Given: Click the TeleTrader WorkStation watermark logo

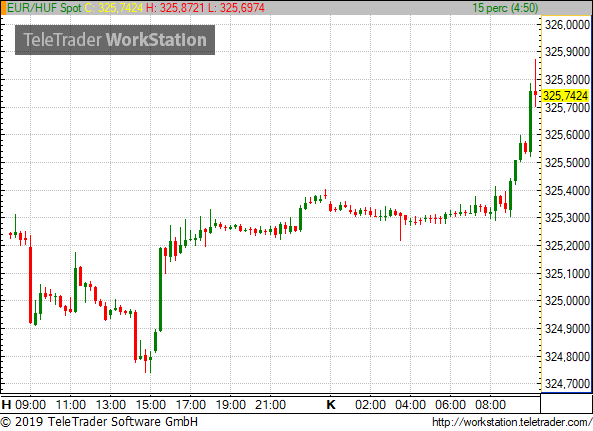Looking at the screenshot, I should coord(115,40).
